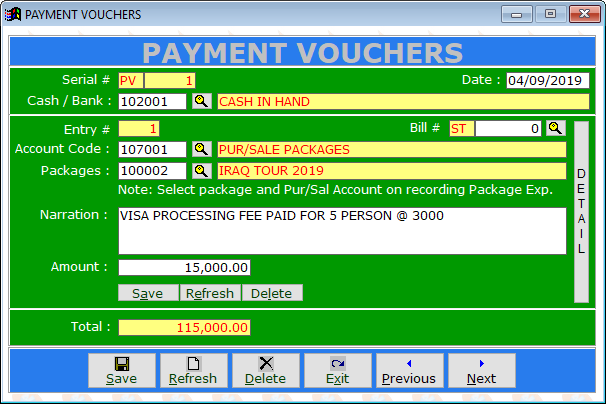
Task: Click the Entry # field
Action: point(139,129)
